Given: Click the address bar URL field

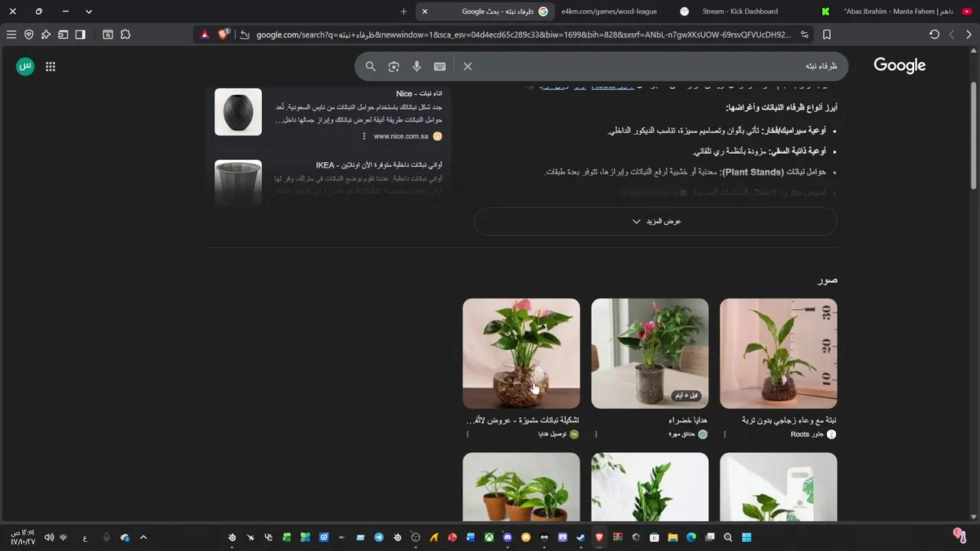Looking at the screenshot, I should (x=524, y=34).
